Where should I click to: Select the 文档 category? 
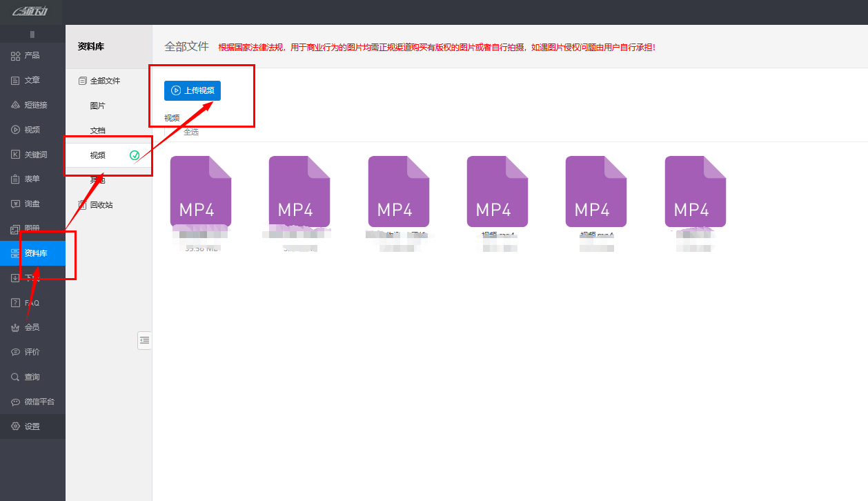pos(97,130)
